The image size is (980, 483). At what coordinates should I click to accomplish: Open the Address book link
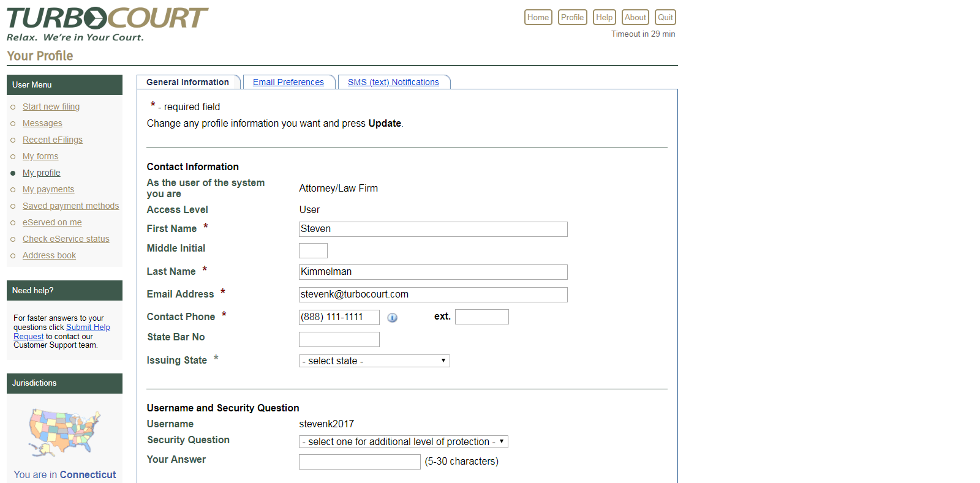coord(49,255)
